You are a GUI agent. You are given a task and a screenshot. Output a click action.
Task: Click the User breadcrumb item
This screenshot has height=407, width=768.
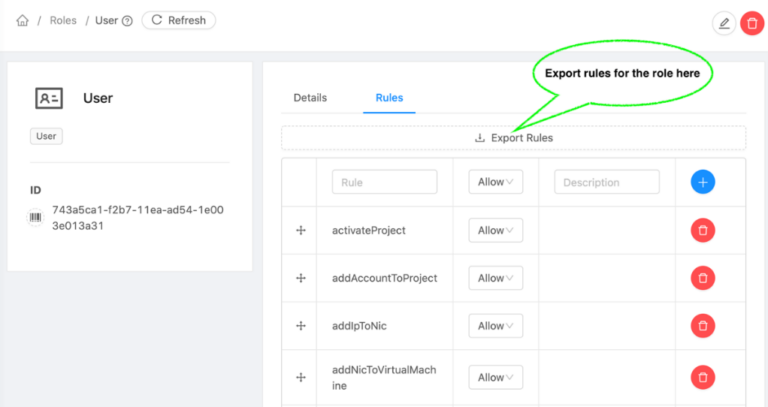coord(106,21)
